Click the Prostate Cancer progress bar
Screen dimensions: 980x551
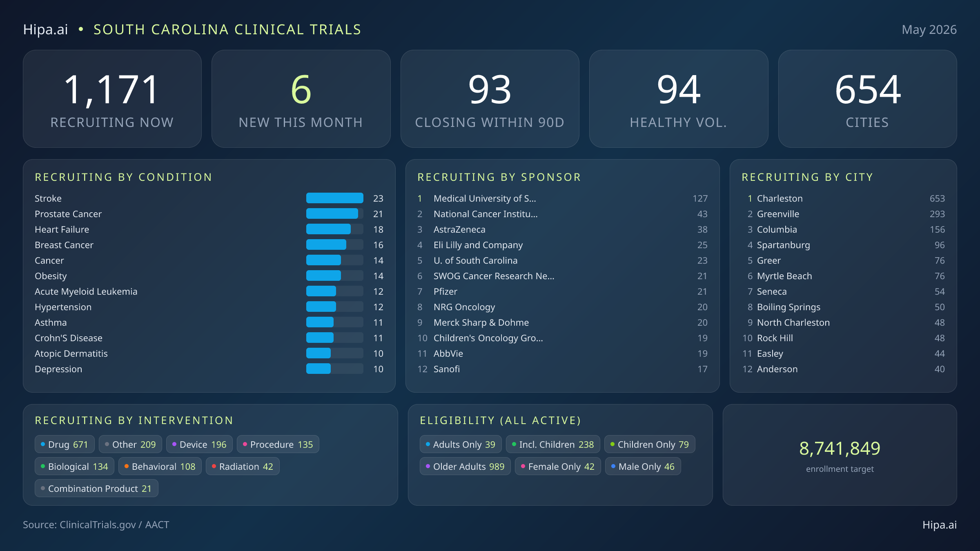(335, 214)
